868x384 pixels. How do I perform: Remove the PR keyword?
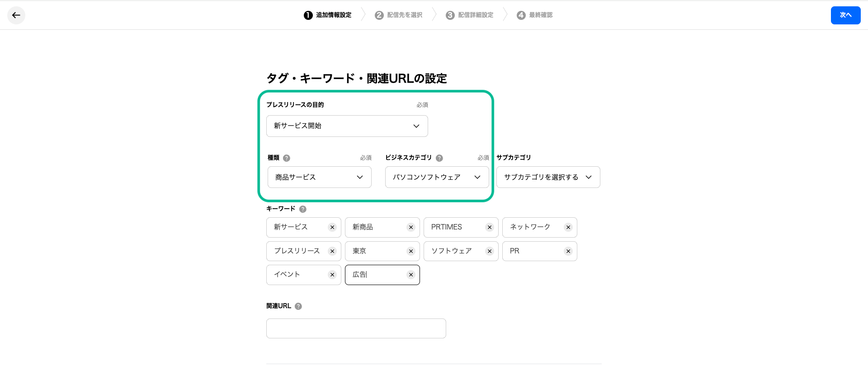click(x=568, y=251)
